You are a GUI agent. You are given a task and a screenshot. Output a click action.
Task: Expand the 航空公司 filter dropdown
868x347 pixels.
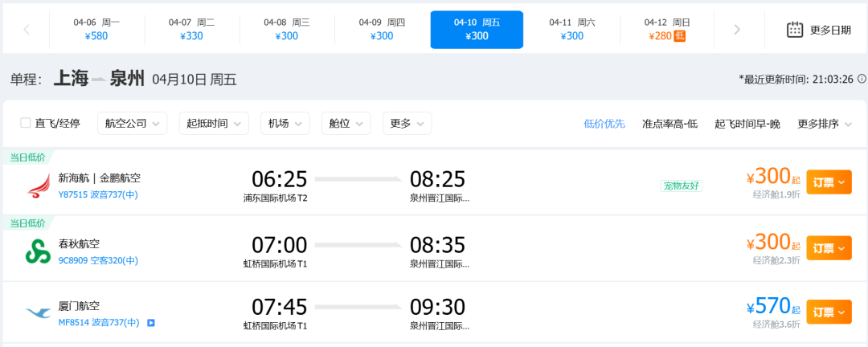pyautogui.click(x=132, y=123)
